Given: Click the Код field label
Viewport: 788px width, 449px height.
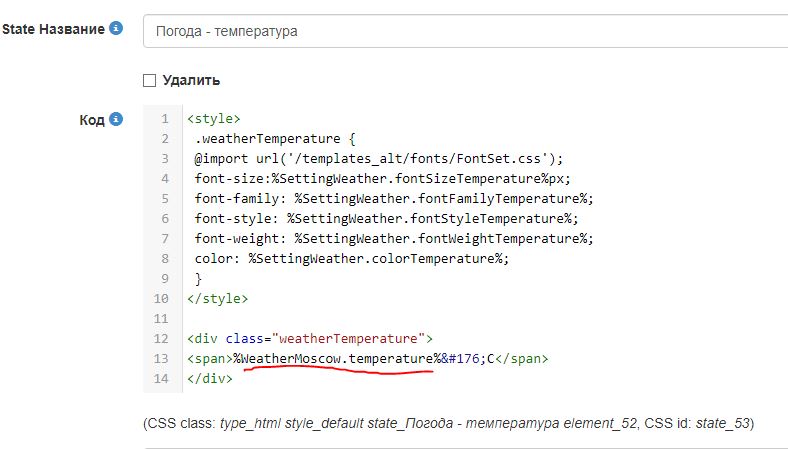Looking at the screenshot, I should tap(91, 120).
